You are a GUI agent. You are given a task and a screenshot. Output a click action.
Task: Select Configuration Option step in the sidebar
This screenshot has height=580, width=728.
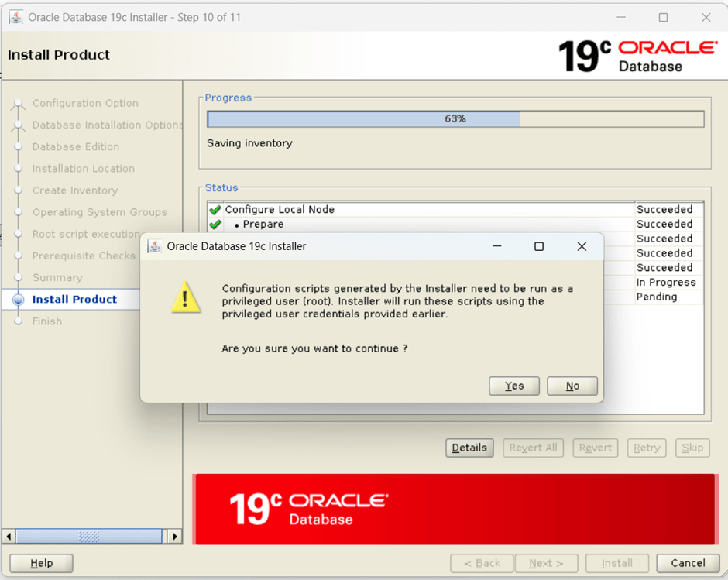tap(85, 103)
